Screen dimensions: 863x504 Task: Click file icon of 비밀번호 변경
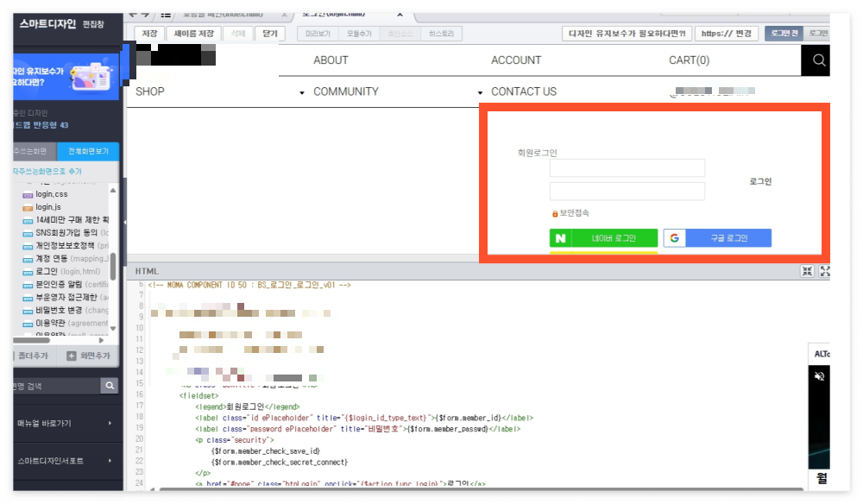28,311
